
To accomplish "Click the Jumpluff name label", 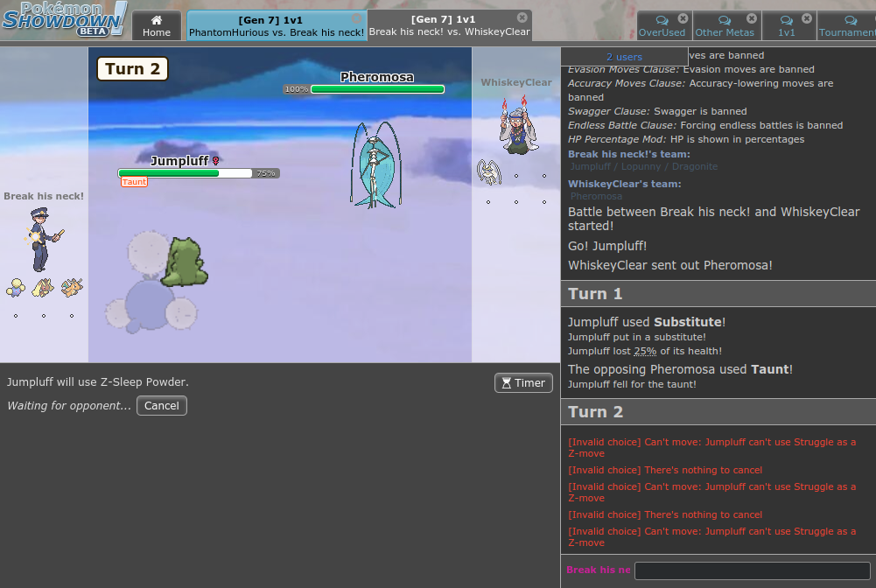I will click(x=180, y=161).
